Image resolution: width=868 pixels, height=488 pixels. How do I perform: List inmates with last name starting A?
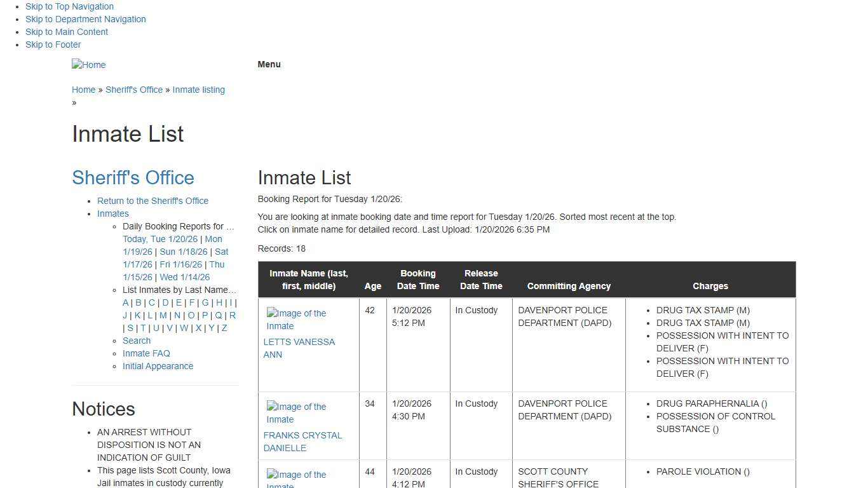[126, 302]
